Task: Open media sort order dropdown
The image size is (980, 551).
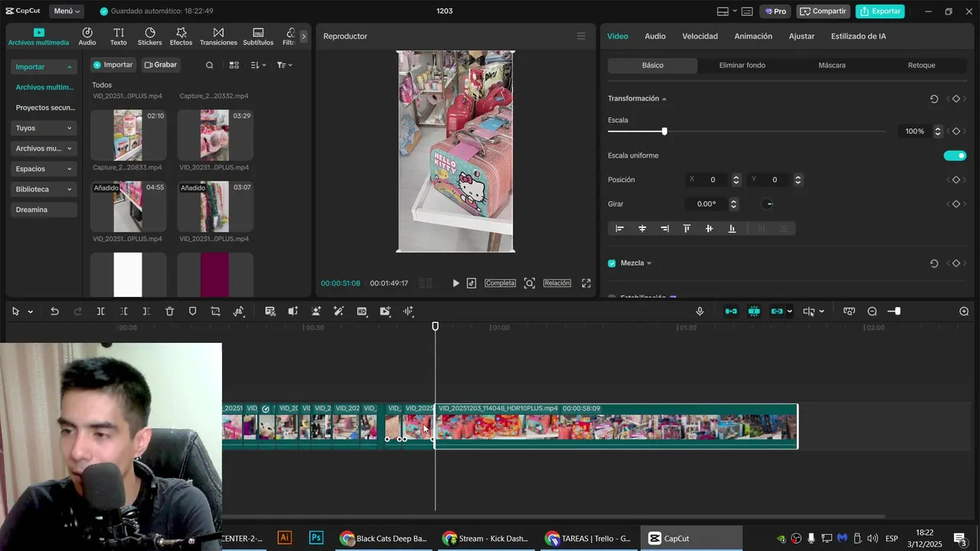Action: pos(259,65)
